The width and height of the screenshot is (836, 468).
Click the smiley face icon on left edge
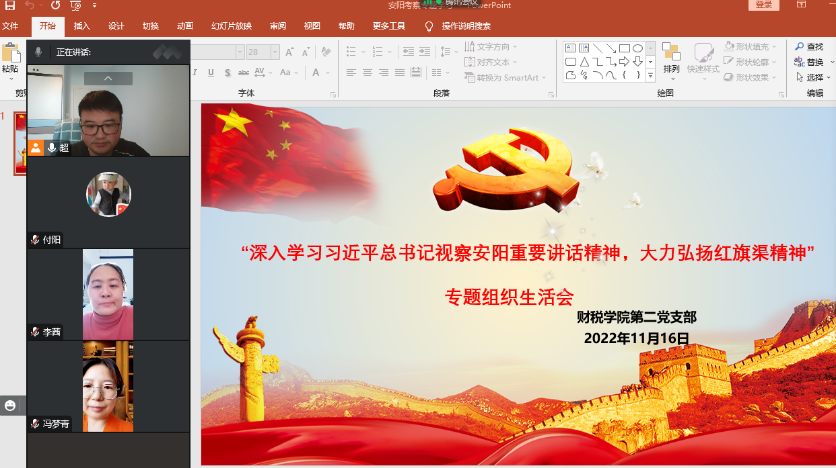point(10,405)
